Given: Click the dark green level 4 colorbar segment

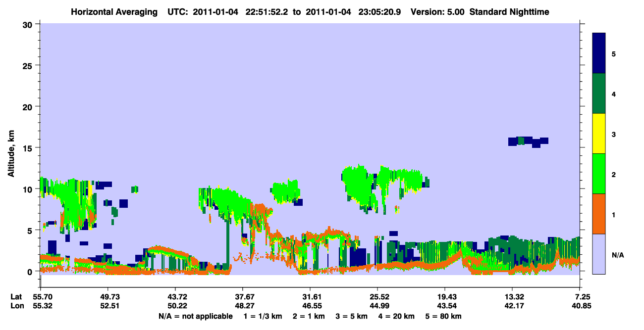Looking at the screenshot, I should tap(599, 94).
